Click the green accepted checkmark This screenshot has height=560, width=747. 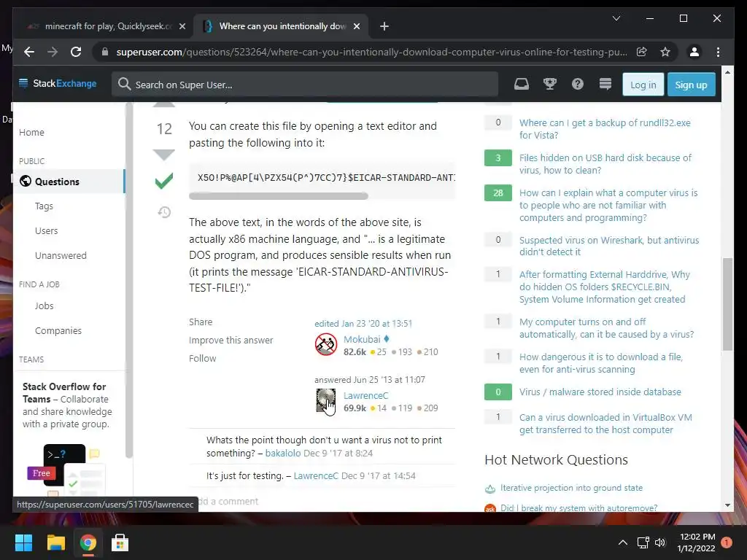164,181
